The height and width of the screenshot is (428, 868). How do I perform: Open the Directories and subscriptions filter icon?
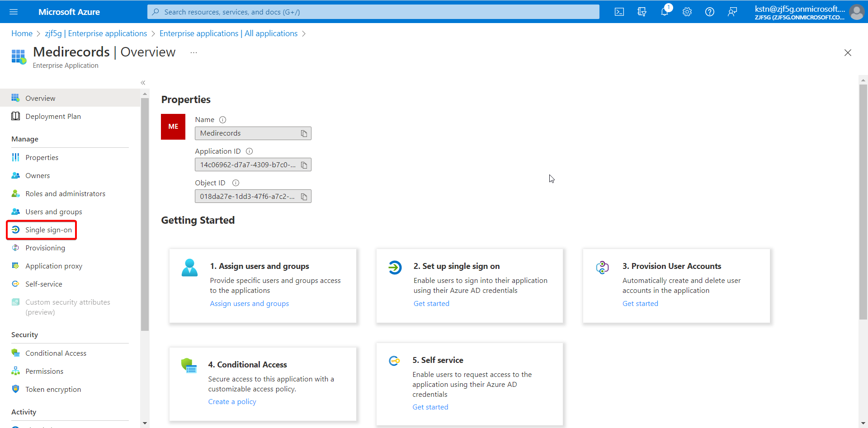click(x=642, y=12)
